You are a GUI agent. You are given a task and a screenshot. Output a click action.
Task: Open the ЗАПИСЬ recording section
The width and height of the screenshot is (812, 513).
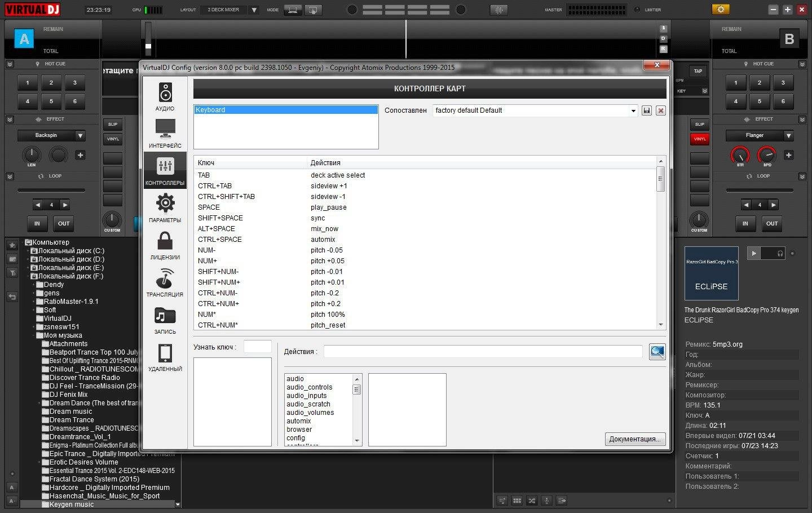[165, 319]
